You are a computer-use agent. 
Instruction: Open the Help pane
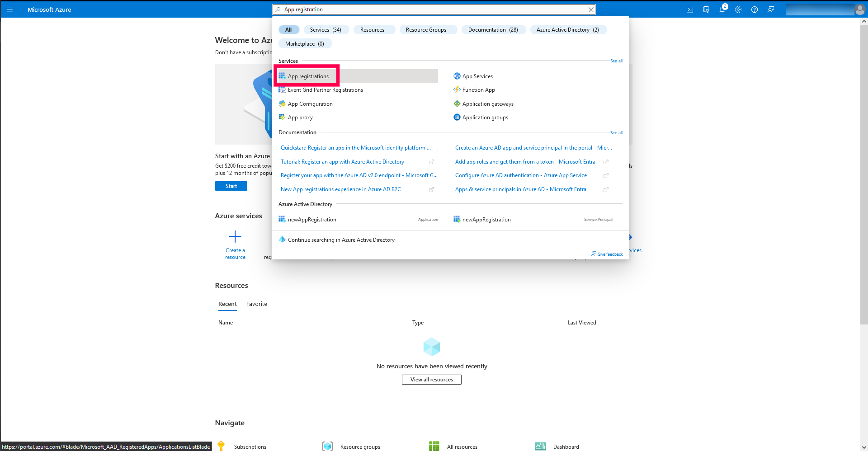tap(754, 9)
